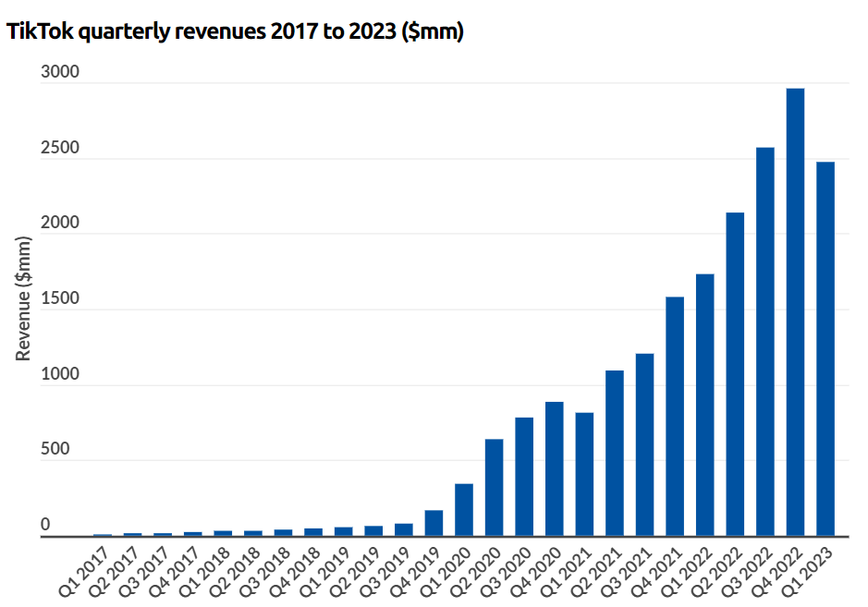The image size is (868, 607).
Task: Click the Q1 2020 revenue bar
Action: pyautogui.click(x=464, y=510)
